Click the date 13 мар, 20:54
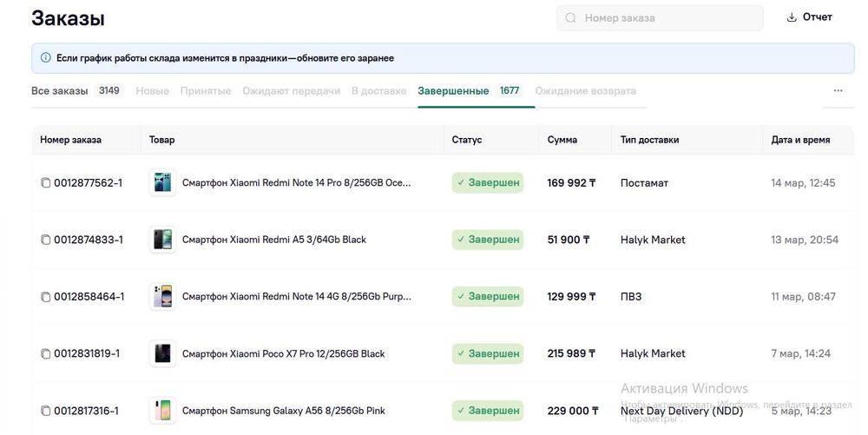The image size is (868, 435). 805,240
